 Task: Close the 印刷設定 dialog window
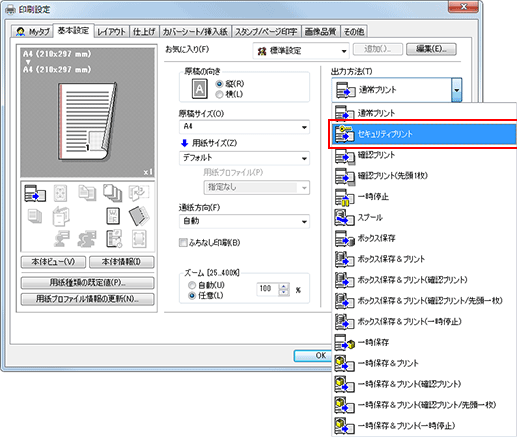click(x=463, y=6)
